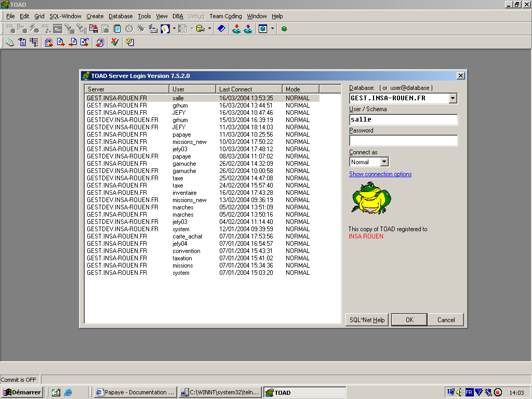Click the database export purple-arrow icon
Viewport: 532px width, 399px height.
click(248, 29)
